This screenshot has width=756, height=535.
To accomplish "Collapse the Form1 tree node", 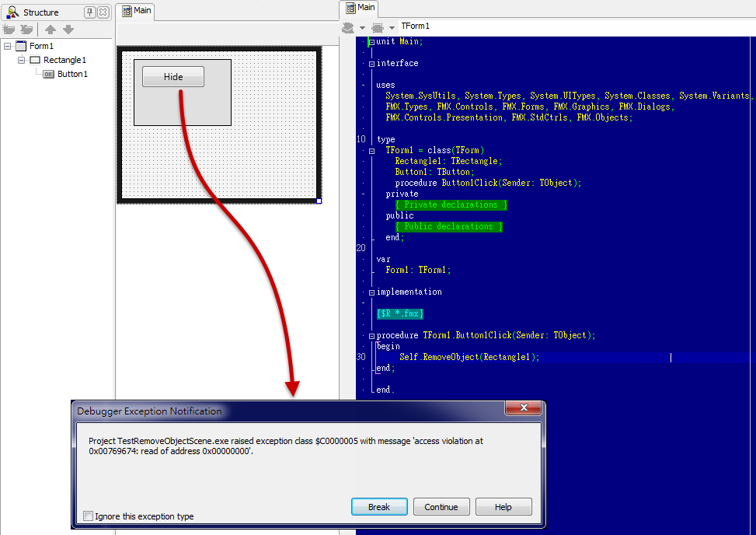I will pyautogui.click(x=7, y=47).
